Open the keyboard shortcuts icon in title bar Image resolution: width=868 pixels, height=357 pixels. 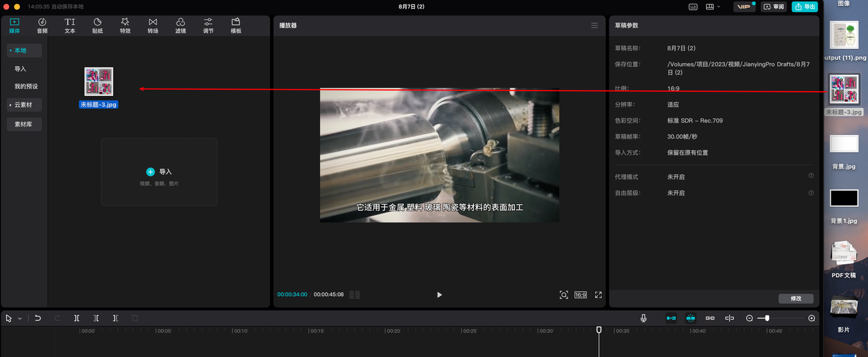(x=693, y=7)
